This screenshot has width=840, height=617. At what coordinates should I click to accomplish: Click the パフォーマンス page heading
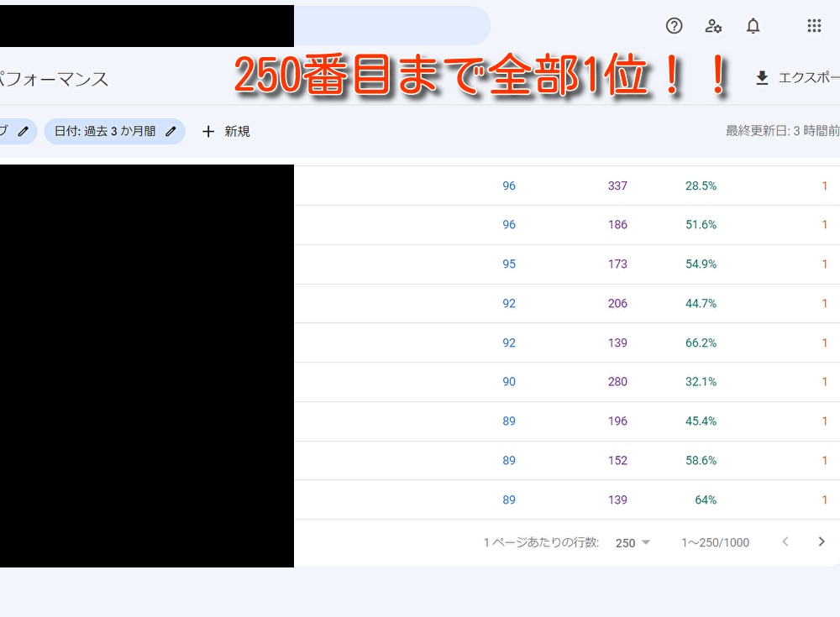[x=54, y=79]
